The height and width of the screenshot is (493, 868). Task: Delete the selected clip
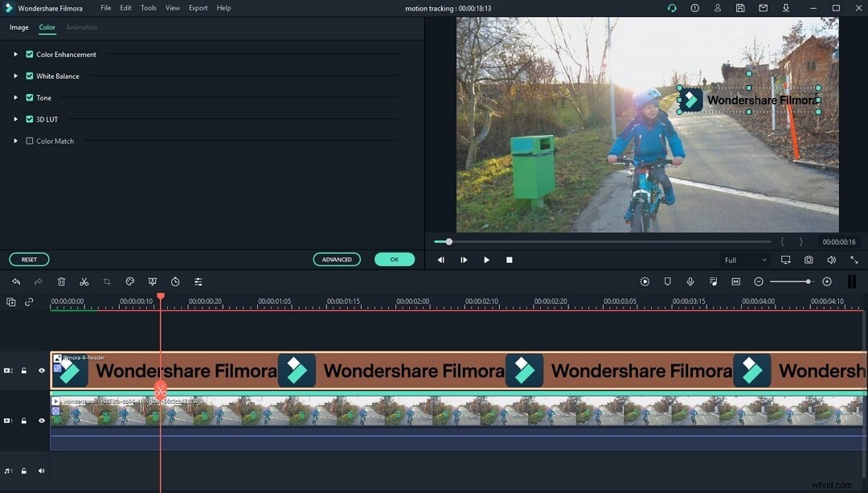tap(61, 281)
